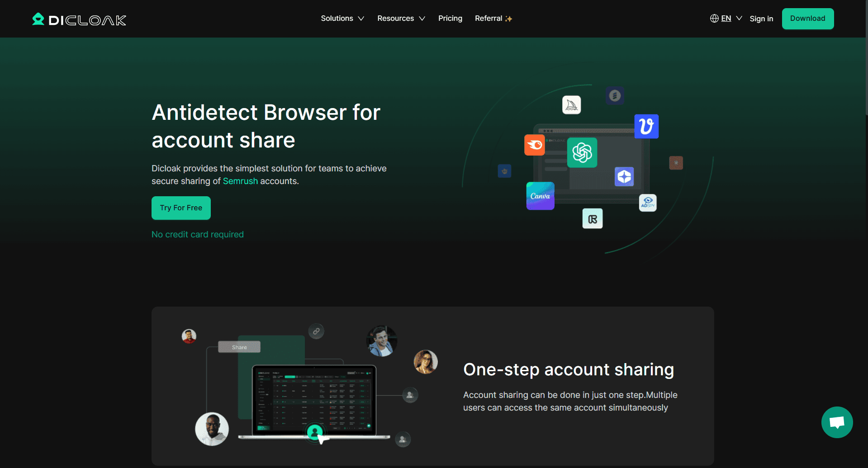Select the sparkle icon next to Referral
Image resolution: width=868 pixels, height=468 pixels.
click(x=508, y=18)
